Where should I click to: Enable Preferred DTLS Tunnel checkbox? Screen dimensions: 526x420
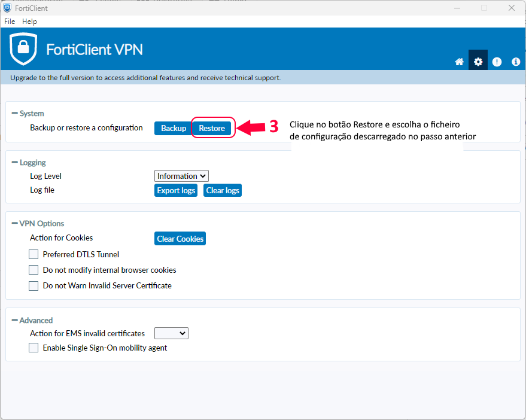point(34,254)
